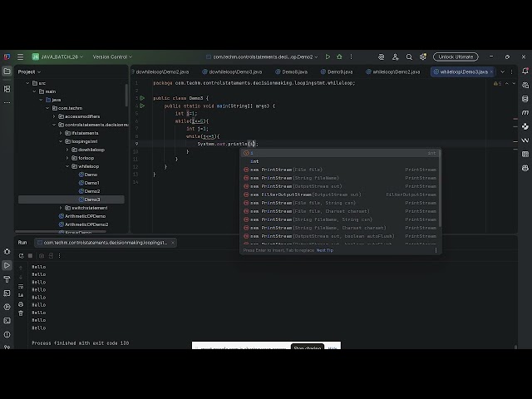Run the current configuration with green play
The image size is (532, 399).
click(328, 57)
